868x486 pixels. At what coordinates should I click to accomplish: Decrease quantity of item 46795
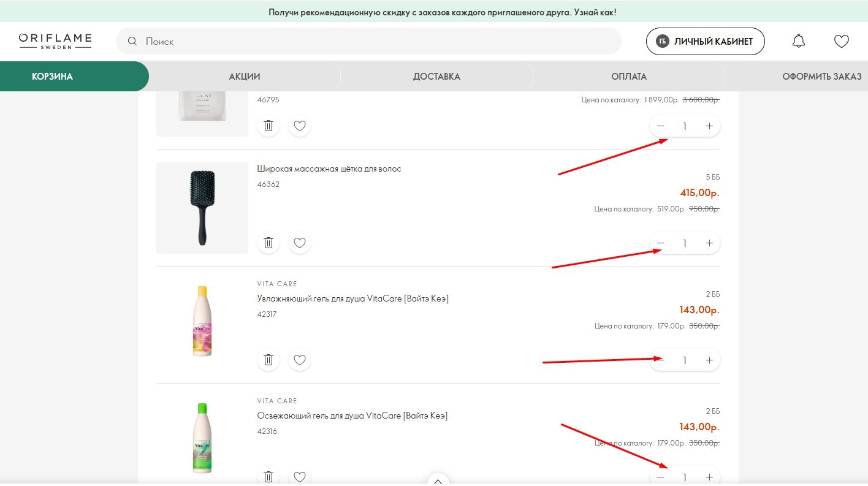[660, 126]
